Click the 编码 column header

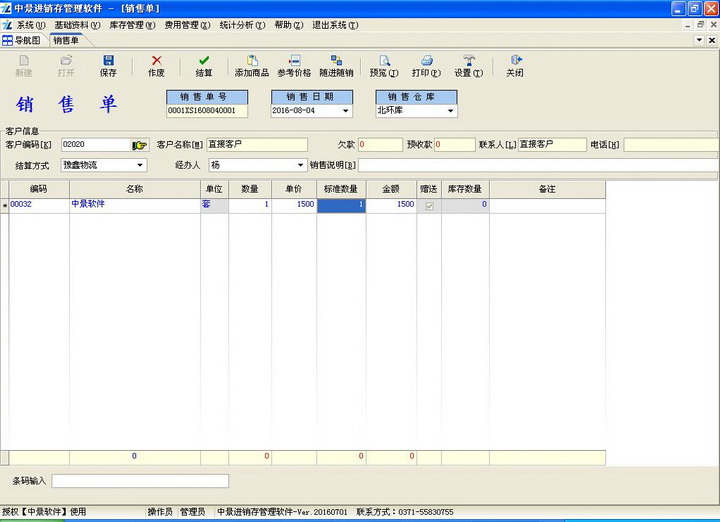39,189
